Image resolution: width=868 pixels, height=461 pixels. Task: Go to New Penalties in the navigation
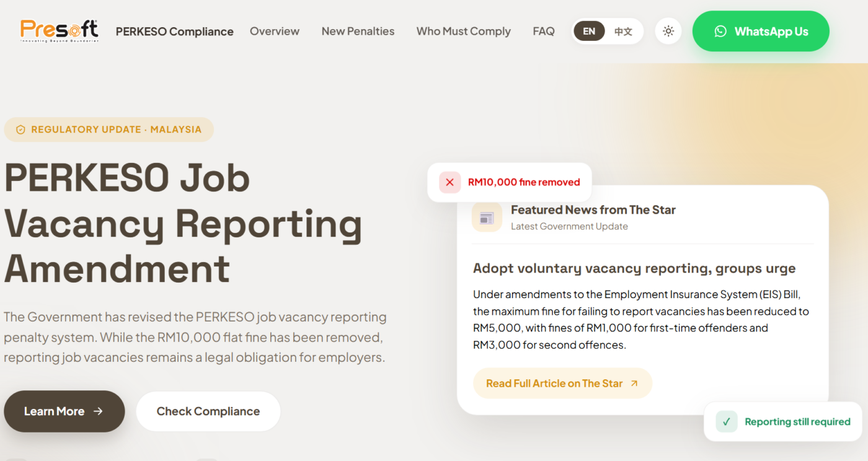(x=358, y=31)
